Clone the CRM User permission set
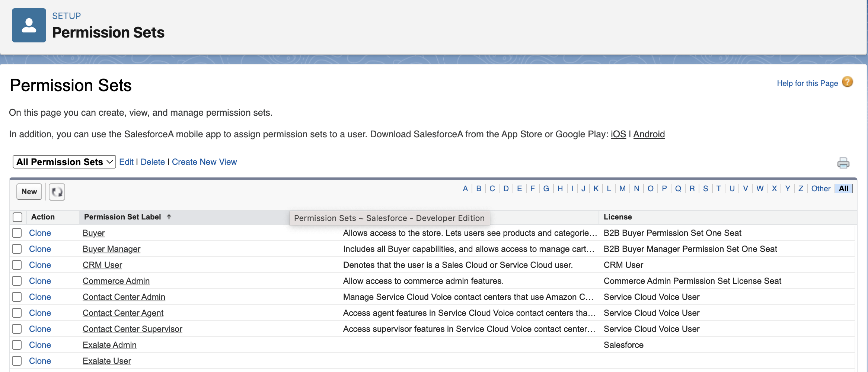This screenshot has width=868, height=372. [x=40, y=265]
